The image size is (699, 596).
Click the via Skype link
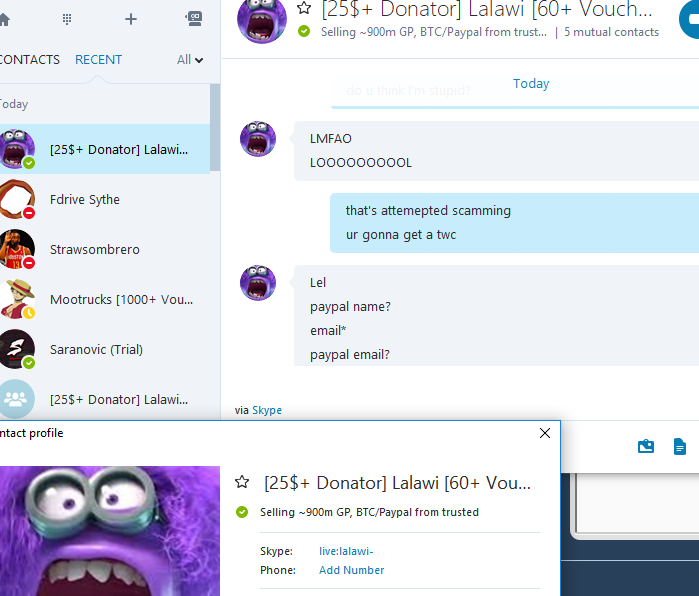tap(267, 410)
